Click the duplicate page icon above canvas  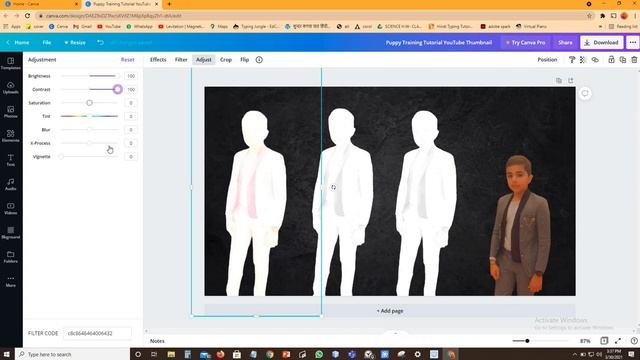[x=559, y=80]
